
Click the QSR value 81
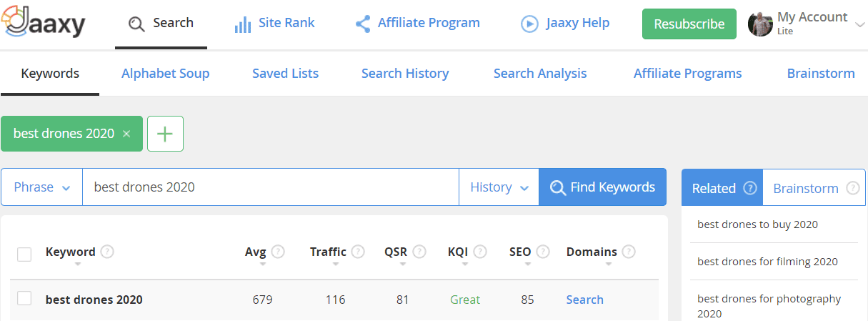[402, 300]
